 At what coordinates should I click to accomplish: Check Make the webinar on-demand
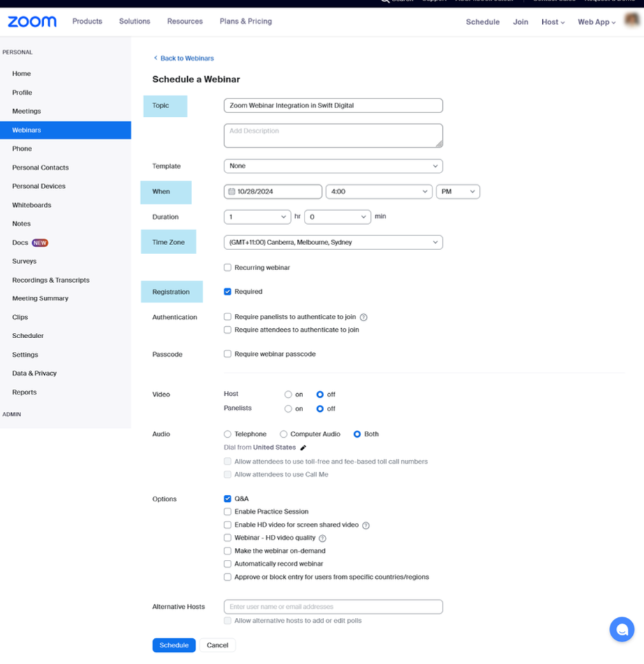tap(228, 551)
